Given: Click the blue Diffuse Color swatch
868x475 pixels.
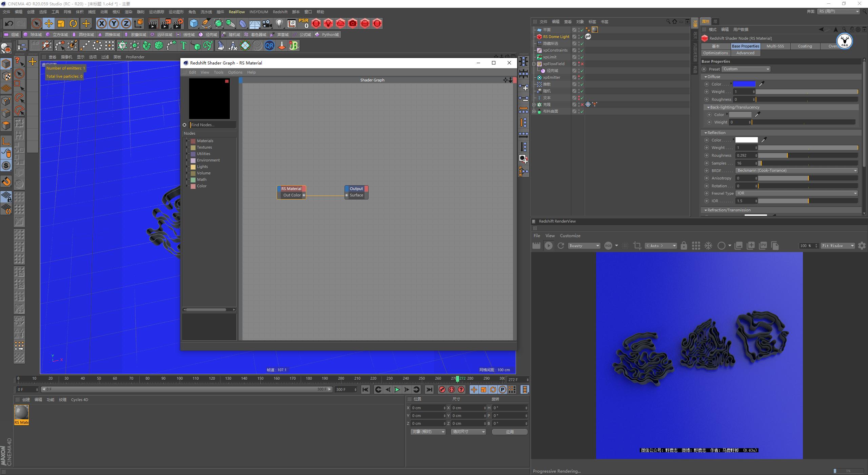Looking at the screenshot, I should 744,84.
